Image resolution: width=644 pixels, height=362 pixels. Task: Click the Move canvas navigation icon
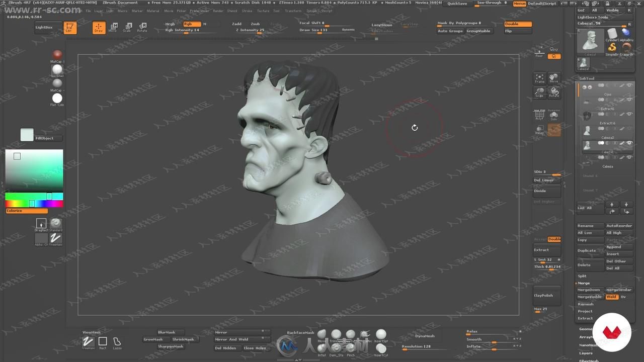point(554,78)
